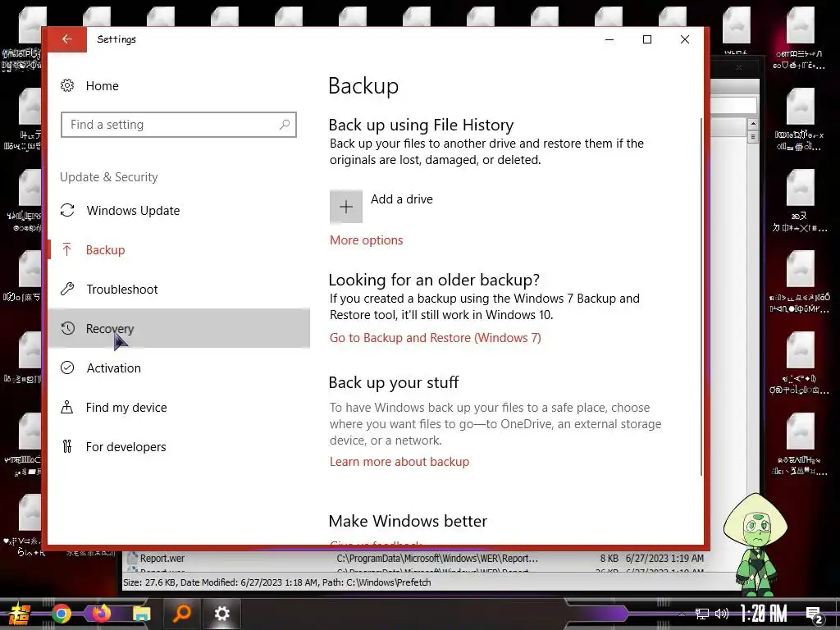Open Learn more about backup link
Viewport: 840px width, 630px height.
[399, 462]
